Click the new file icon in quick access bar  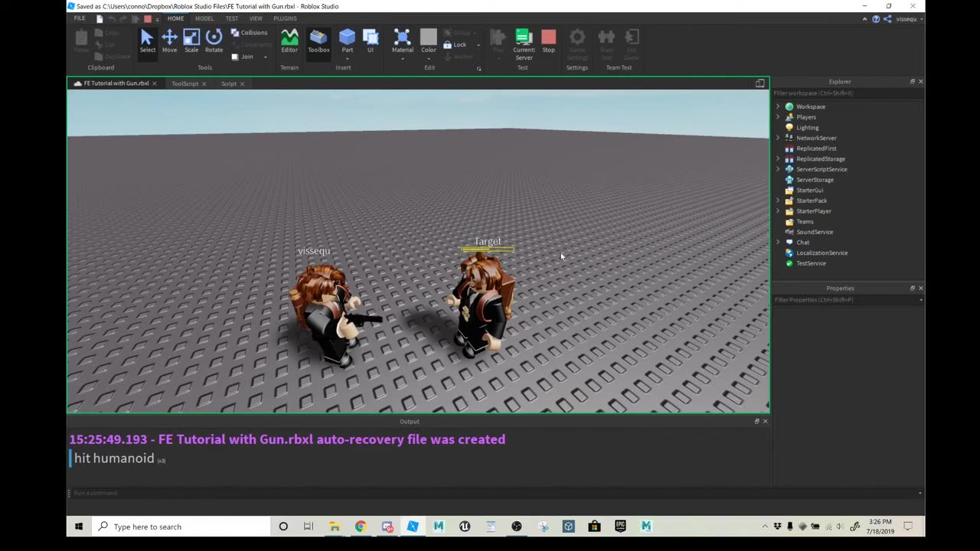(x=100, y=18)
